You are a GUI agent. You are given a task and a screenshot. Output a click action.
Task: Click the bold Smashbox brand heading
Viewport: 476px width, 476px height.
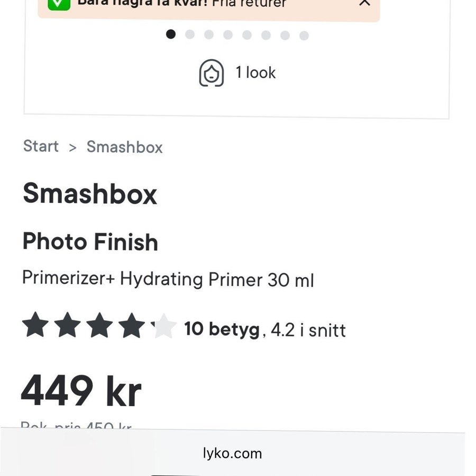[90, 194]
